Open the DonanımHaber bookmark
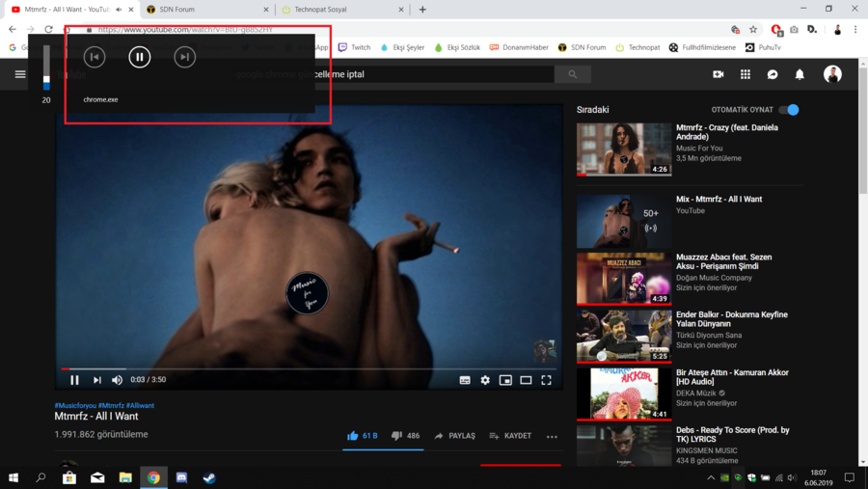 [519, 47]
